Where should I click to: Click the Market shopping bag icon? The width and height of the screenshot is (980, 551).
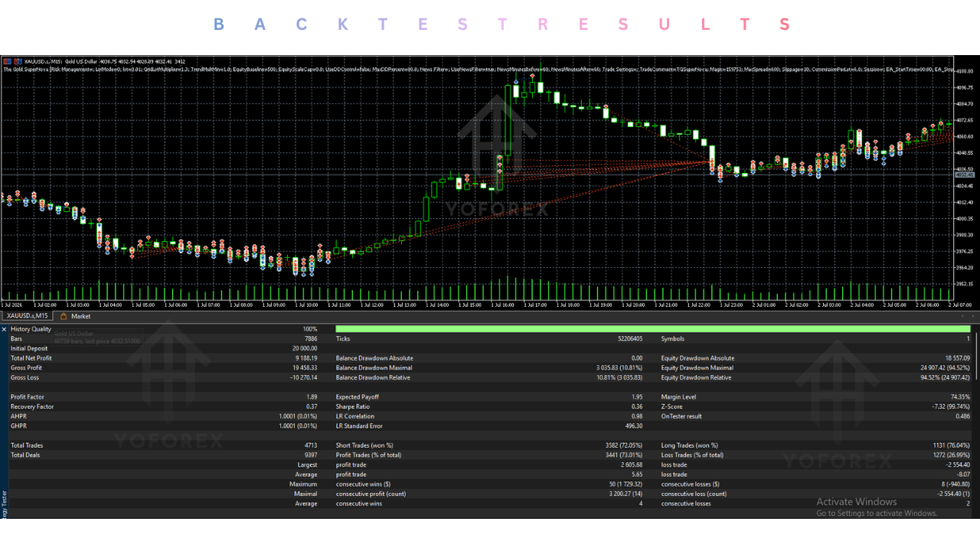coord(64,316)
